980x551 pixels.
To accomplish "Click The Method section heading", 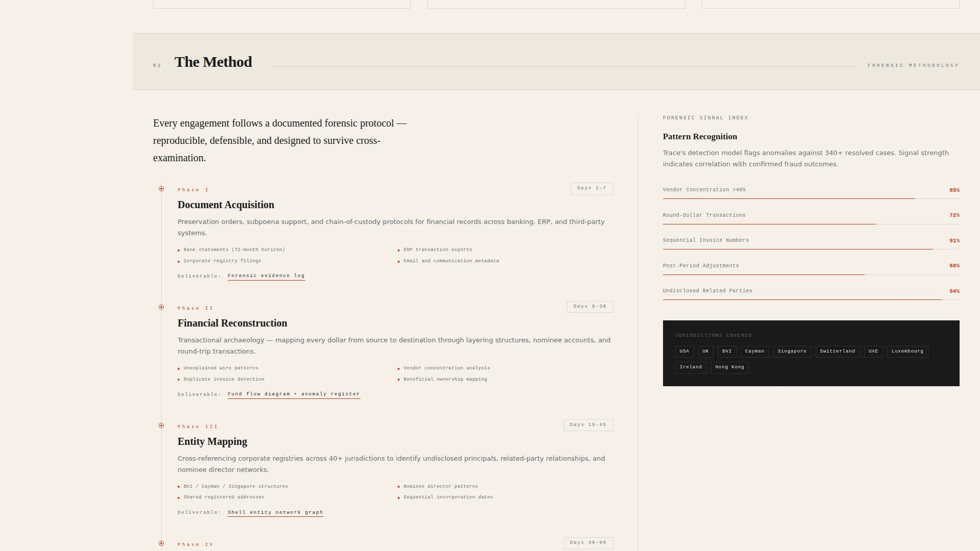I will 213,62.
